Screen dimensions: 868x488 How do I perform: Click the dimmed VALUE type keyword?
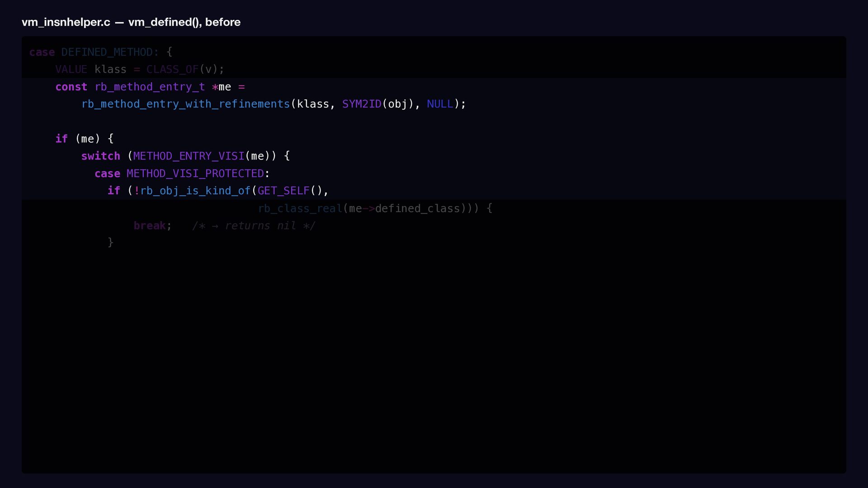71,70
